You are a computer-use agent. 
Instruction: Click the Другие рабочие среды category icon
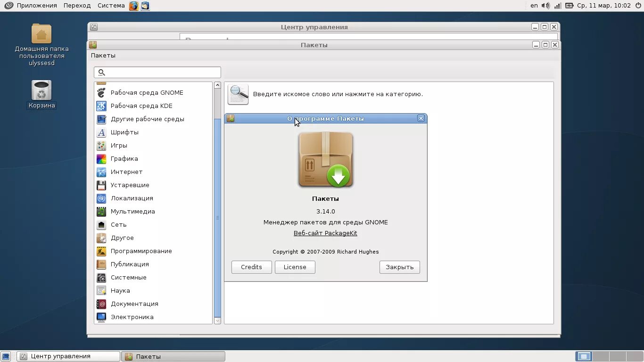tap(101, 119)
